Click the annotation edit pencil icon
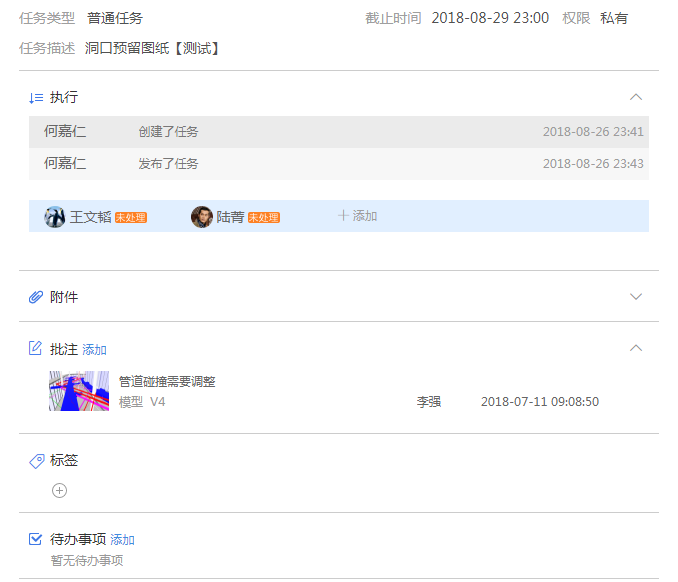The image size is (678, 582). pos(36,349)
